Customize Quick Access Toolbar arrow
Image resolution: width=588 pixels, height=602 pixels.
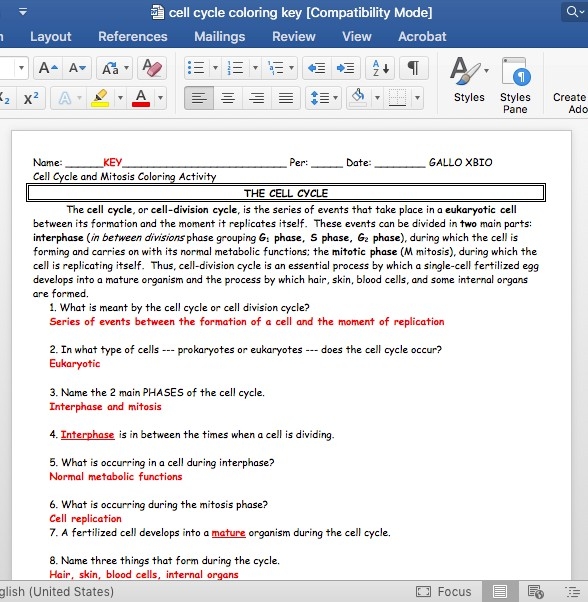[23, 12]
